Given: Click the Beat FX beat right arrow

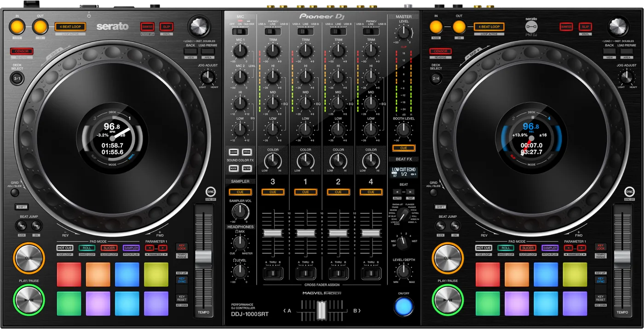Looking at the screenshot, I should [410, 191].
